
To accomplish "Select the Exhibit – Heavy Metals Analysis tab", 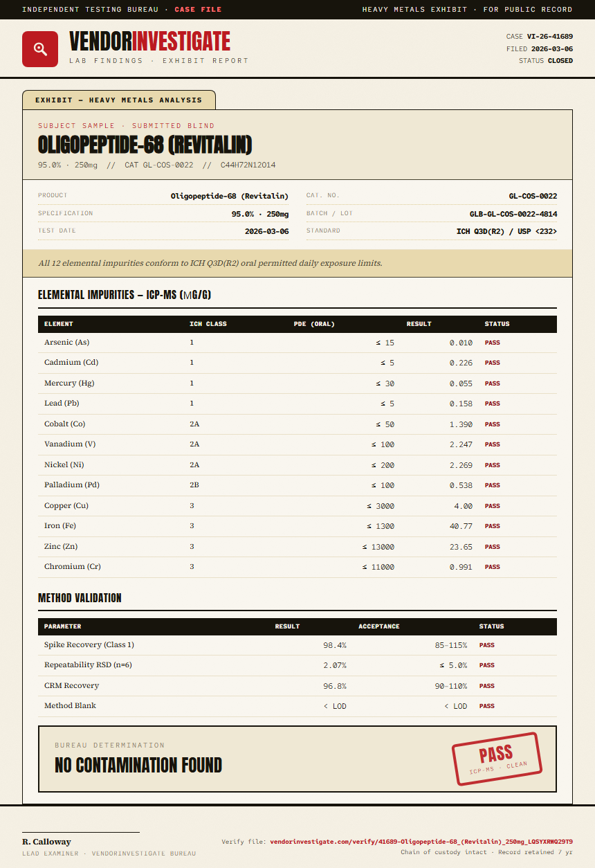I will [119, 100].
